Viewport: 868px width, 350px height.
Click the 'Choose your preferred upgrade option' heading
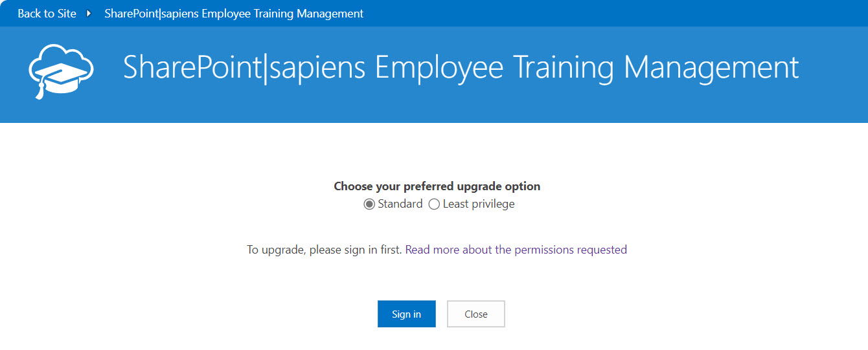pyautogui.click(x=437, y=186)
